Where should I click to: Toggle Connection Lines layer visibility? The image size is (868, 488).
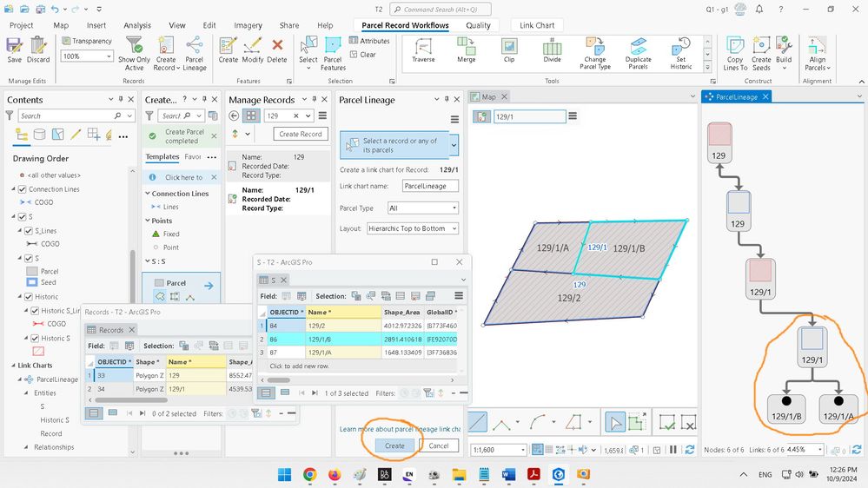tap(22, 189)
